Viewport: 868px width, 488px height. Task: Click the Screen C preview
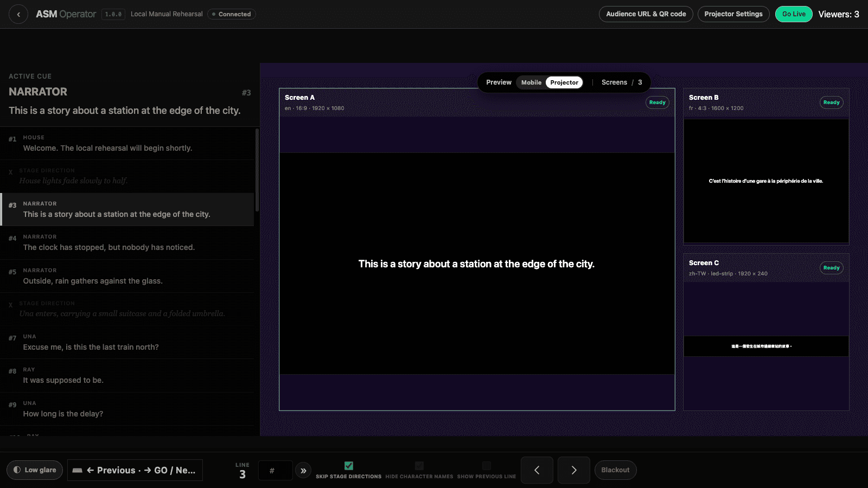(x=766, y=332)
